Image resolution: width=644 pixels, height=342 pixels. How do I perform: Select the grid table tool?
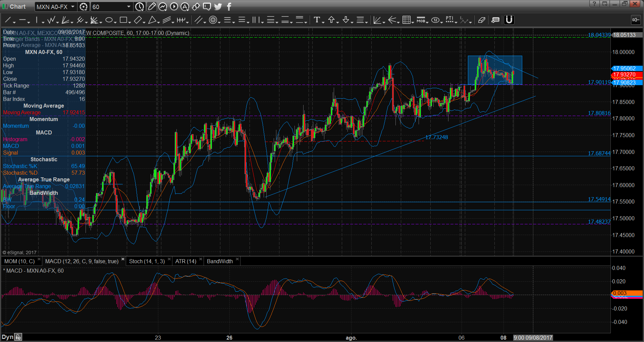pyautogui.click(x=407, y=20)
